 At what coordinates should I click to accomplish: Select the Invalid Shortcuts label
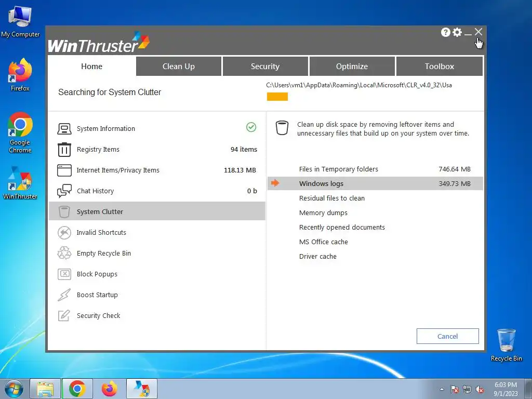101,232
